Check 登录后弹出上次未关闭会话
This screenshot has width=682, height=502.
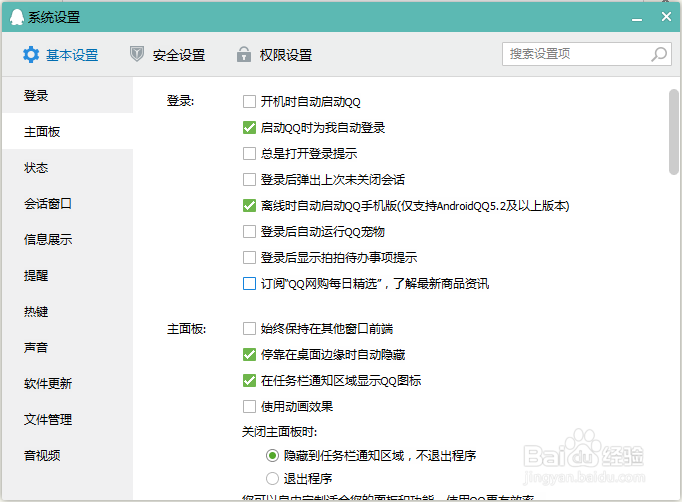(249, 180)
